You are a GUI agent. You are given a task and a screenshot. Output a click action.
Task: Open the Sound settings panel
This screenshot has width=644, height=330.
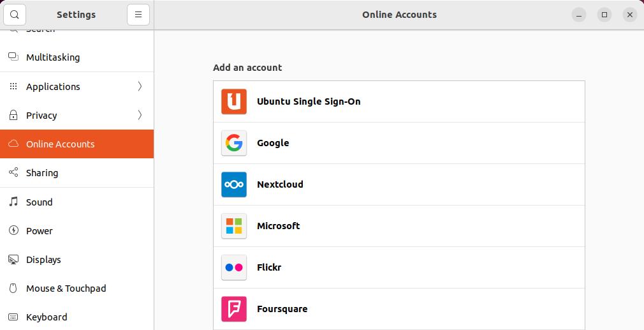(77, 202)
